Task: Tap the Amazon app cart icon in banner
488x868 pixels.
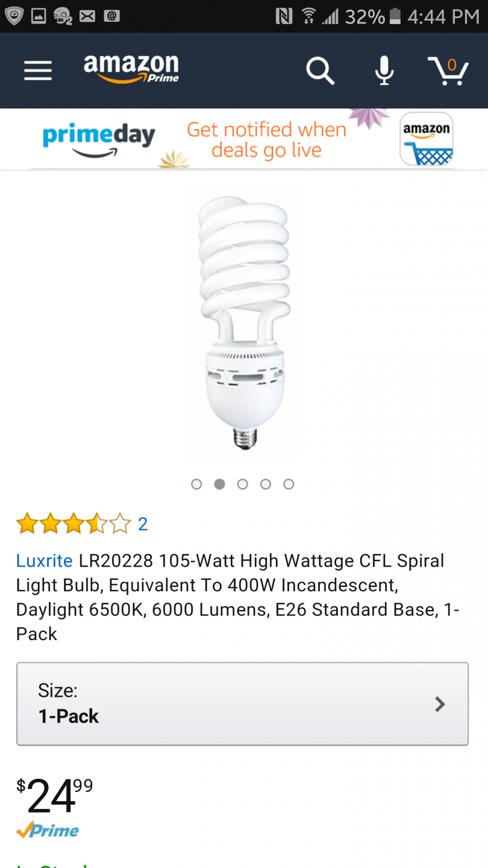Action: coord(427,139)
